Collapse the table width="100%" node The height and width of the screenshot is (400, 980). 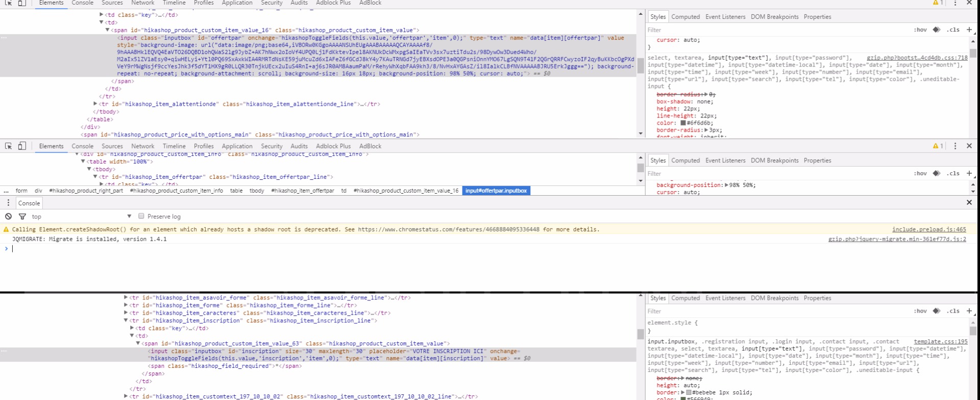(x=83, y=161)
